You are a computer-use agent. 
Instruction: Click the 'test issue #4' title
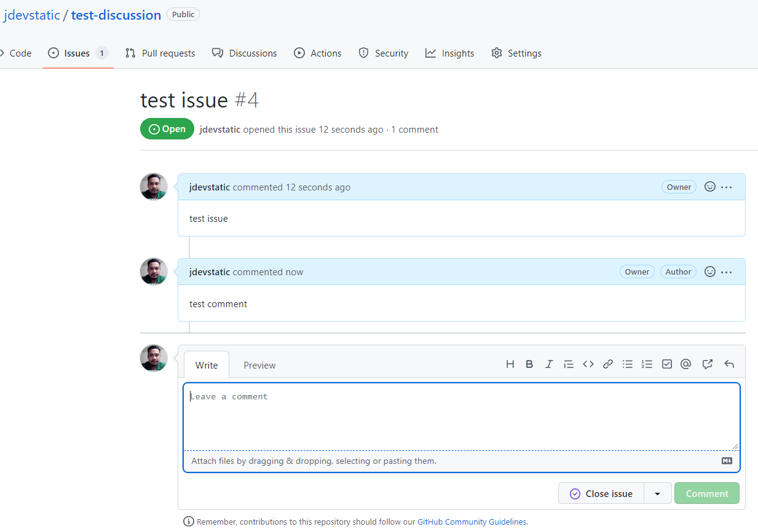199,100
